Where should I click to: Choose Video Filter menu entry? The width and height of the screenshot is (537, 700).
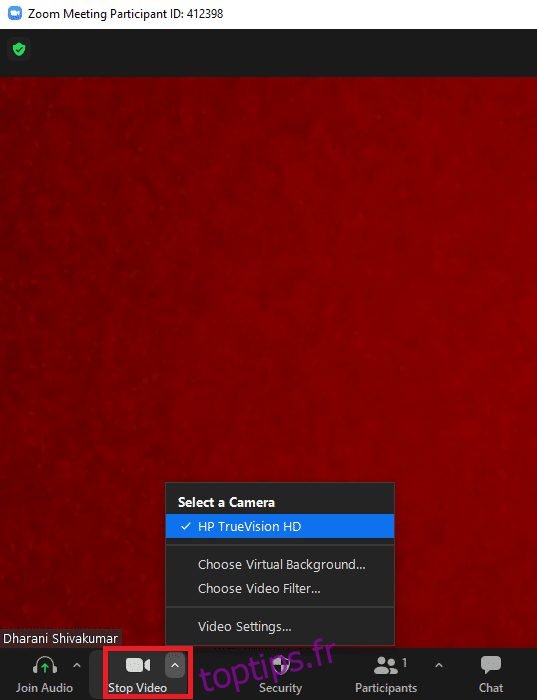point(259,588)
